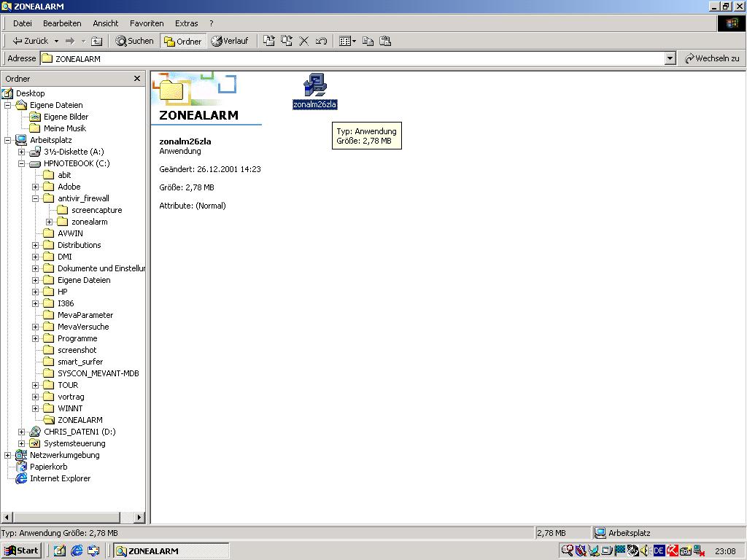This screenshot has width=747, height=560.
Task: Select the MevaParameter folder
Action: 79,315
